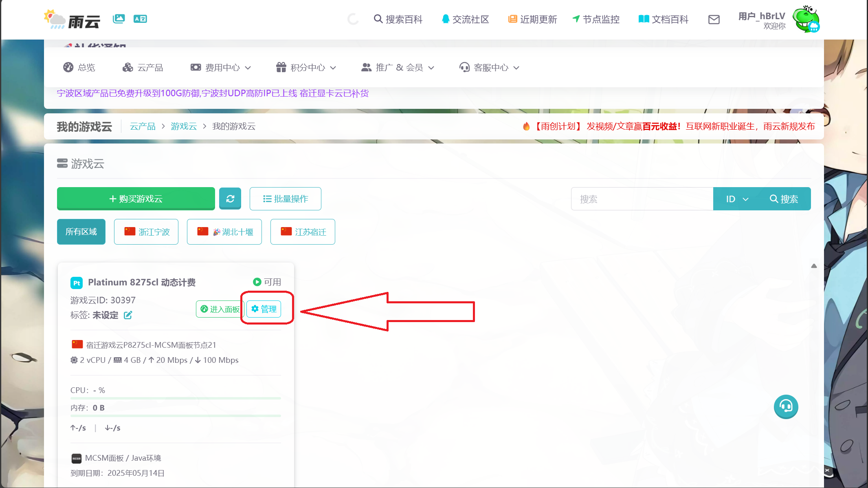This screenshot has width=868, height=488.
Task: Click the 雨云 logo
Action: click(73, 20)
